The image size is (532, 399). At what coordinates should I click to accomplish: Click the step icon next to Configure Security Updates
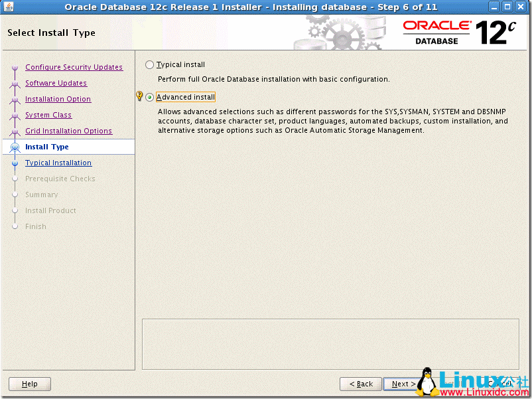point(15,67)
